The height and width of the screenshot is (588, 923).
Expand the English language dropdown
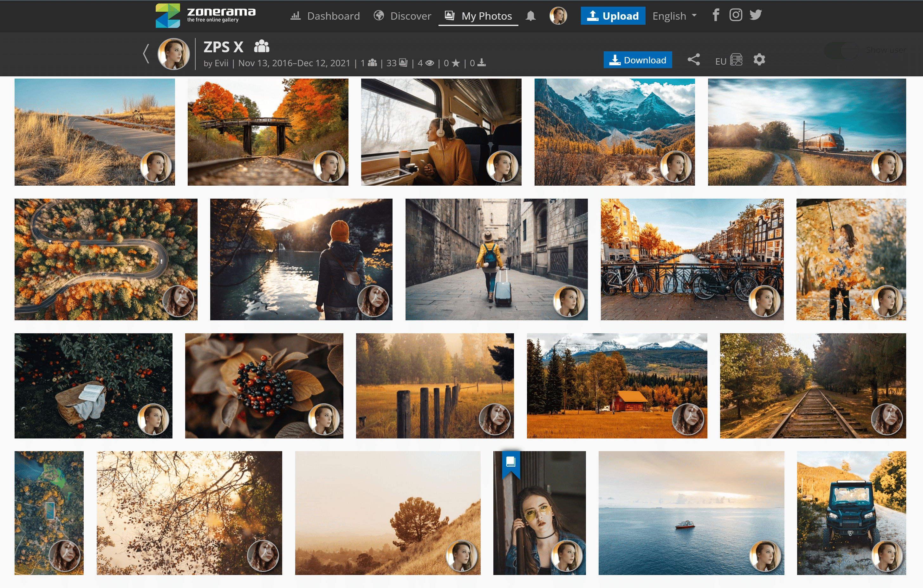[x=674, y=16]
